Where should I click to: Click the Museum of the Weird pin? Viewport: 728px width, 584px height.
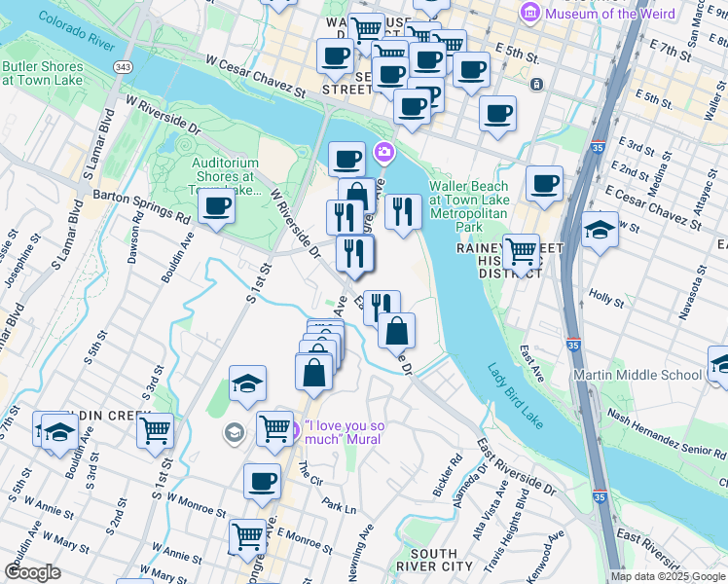(x=530, y=13)
